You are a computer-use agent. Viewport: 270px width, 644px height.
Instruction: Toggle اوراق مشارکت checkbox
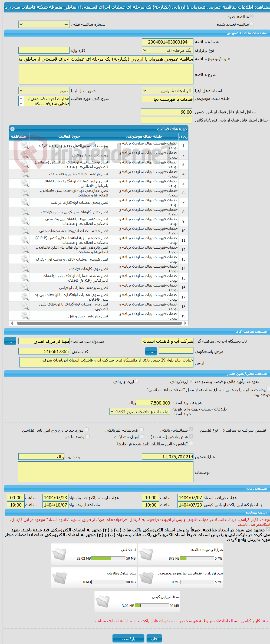coord(141,436)
